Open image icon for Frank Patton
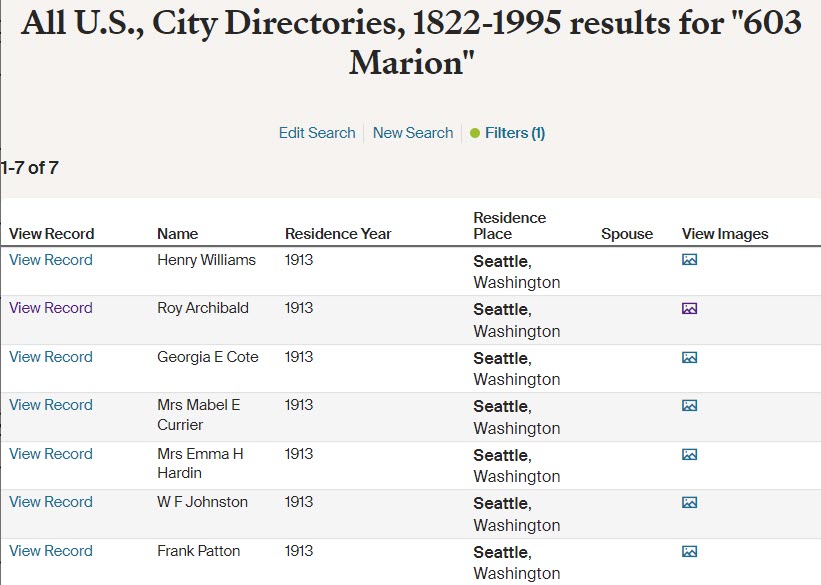This screenshot has height=585, width=821. coord(689,551)
